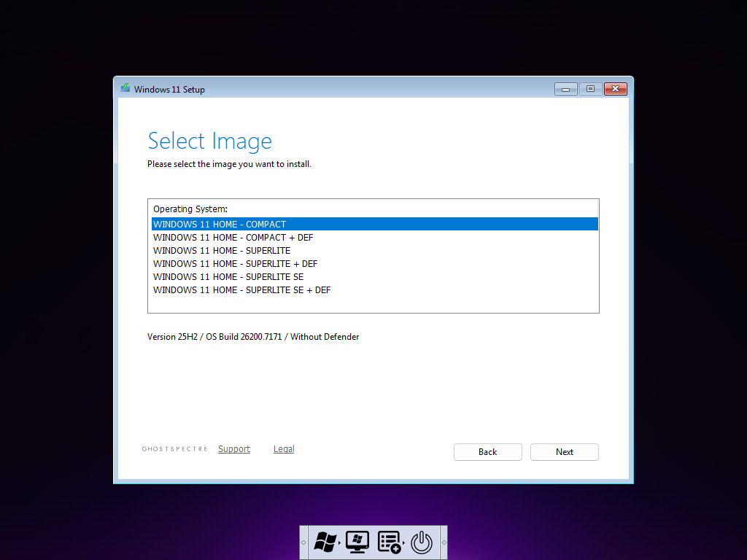Close the Windows 11 Setup window
This screenshot has width=747, height=560.
(616, 89)
